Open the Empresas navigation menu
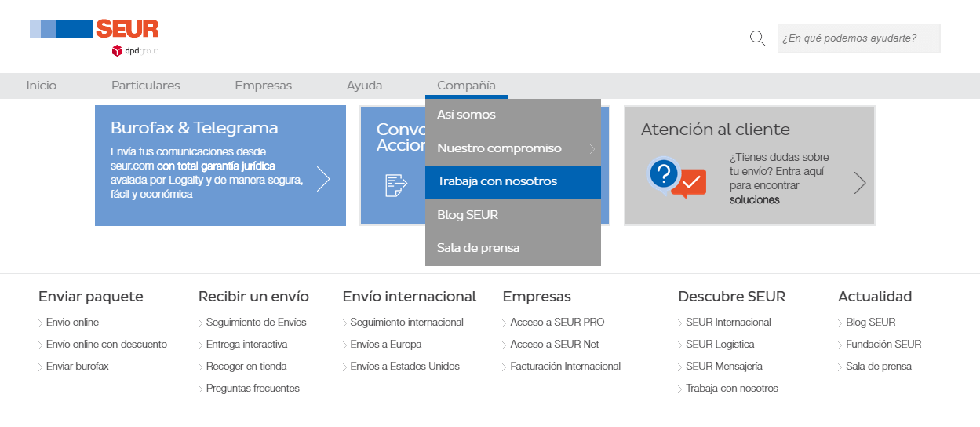The image size is (980, 427). [264, 86]
